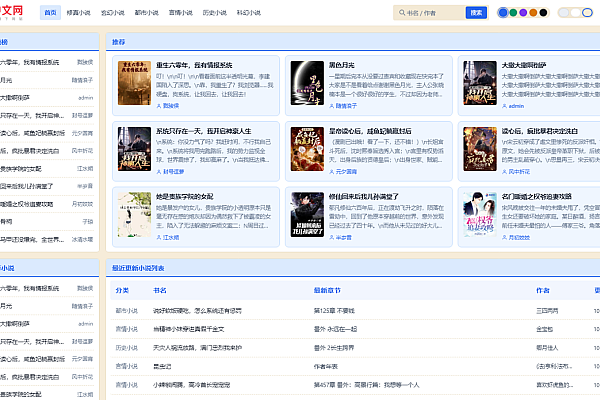600x400 pixels.
Task: Click the 最近更新小说列表 section heading
Action: (138, 268)
